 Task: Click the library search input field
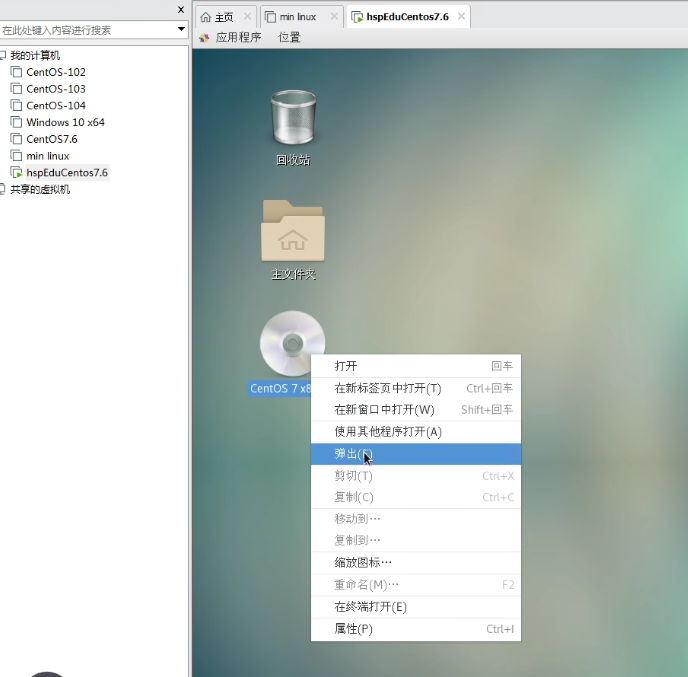tap(88, 30)
